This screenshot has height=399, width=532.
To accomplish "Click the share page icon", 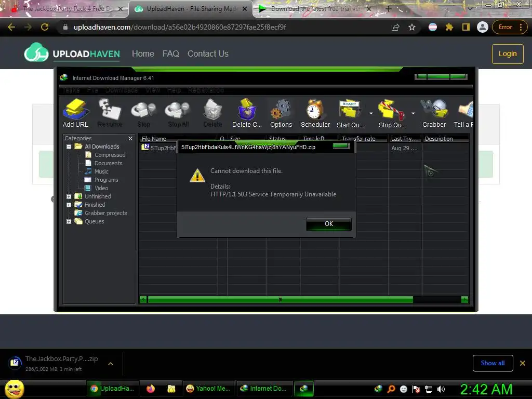I will (x=395, y=27).
